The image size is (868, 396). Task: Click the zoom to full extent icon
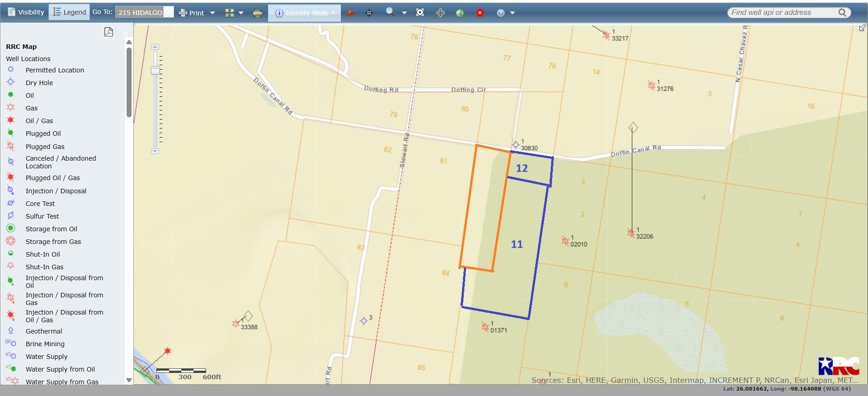click(420, 13)
